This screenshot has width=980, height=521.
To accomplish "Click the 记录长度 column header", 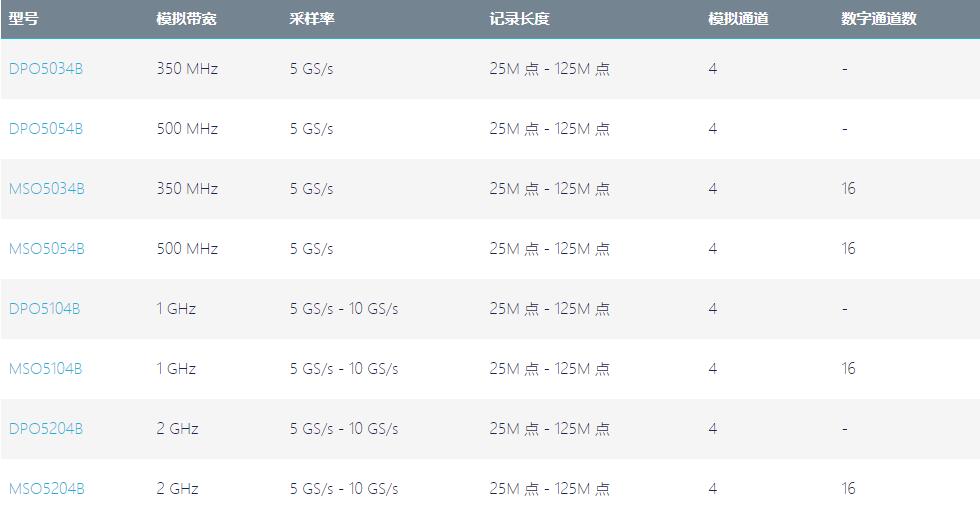I will coord(519,19).
